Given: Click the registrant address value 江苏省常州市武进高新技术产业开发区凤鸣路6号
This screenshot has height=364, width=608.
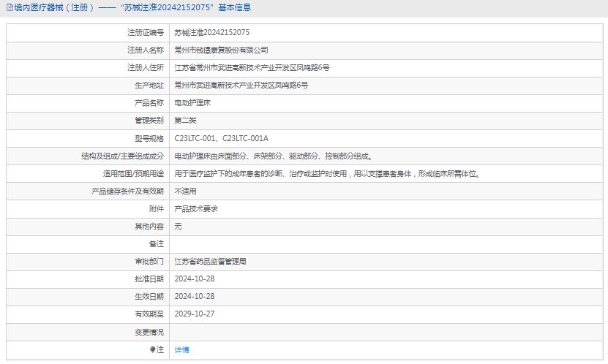Looking at the screenshot, I should click(252, 68).
